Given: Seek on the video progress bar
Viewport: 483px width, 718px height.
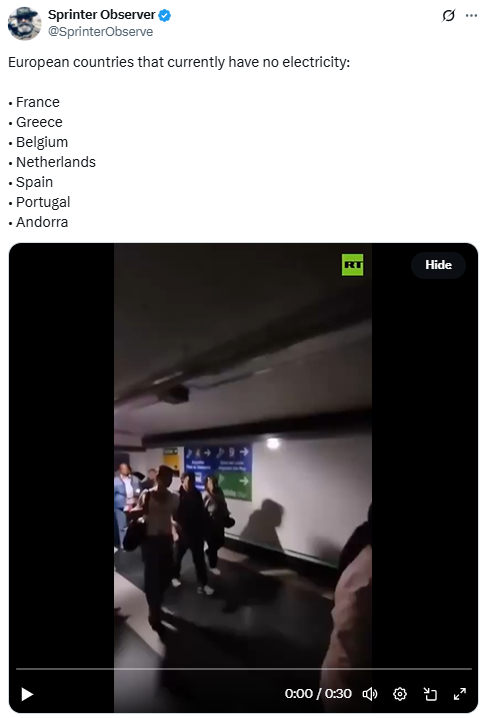Looking at the screenshot, I should click(x=243, y=669).
